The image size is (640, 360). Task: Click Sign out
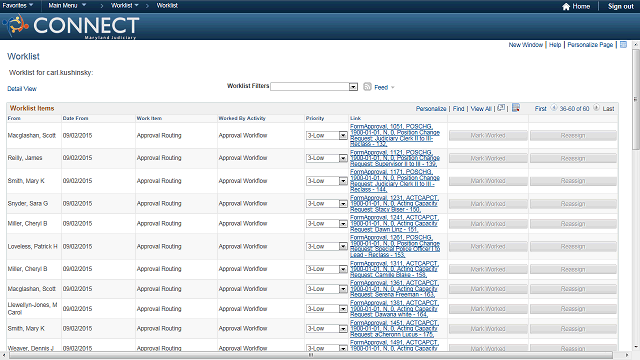coord(621,7)
